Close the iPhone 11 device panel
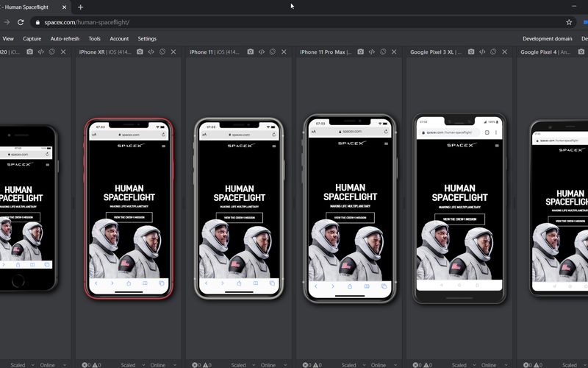 pyautogui.click(x=284, y=52)
